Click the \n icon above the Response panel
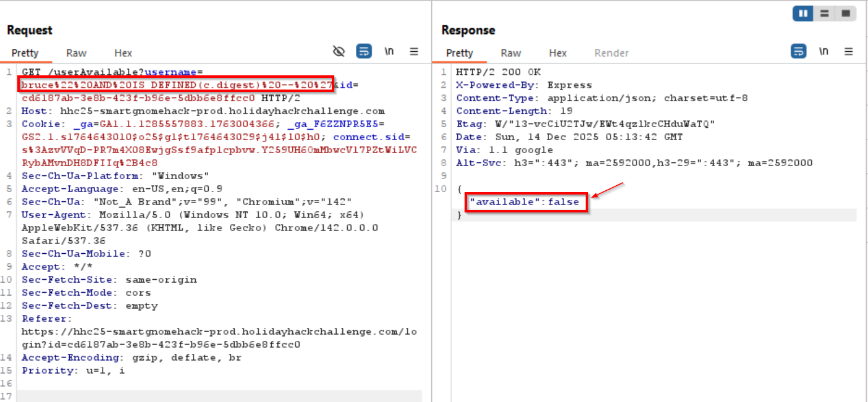 click(x=824, y=52)
